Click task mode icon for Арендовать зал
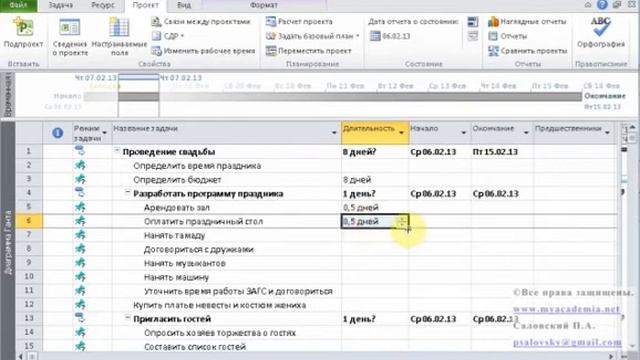The height and width of the screenshot is (360, 640). [80, 207]
